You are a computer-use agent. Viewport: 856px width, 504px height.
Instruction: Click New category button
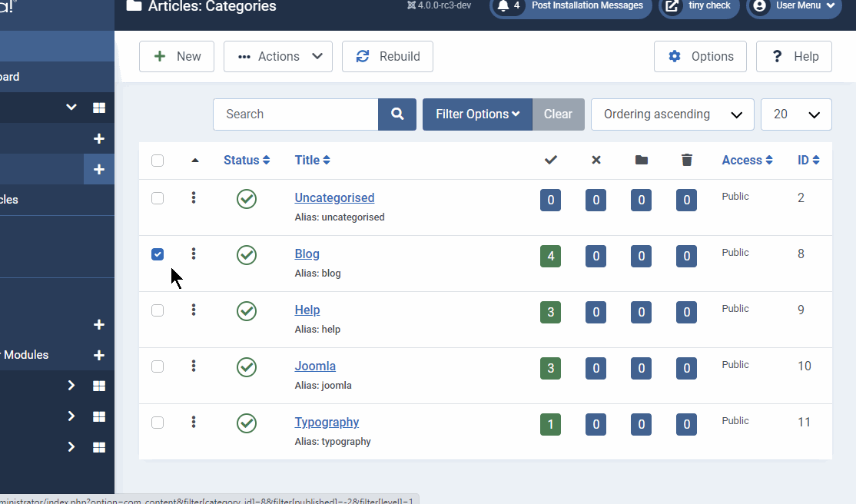(177, 56)
